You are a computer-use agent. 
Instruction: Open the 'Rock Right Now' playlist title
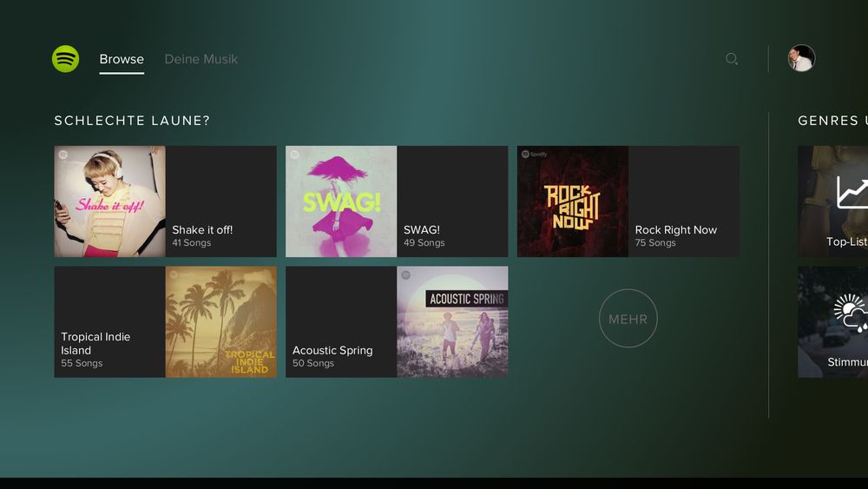pos(675,230)
